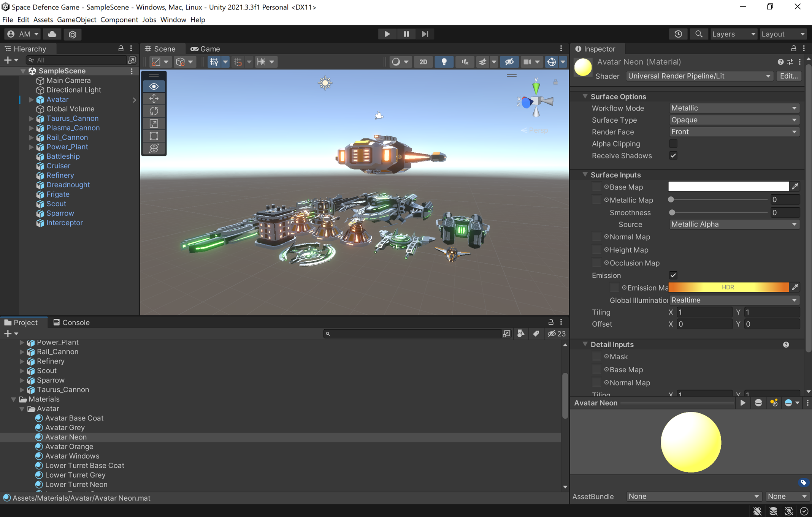Open the Layers dropdown
The width and height of the screenshot is (812, 517).
(x=734, y=34)
